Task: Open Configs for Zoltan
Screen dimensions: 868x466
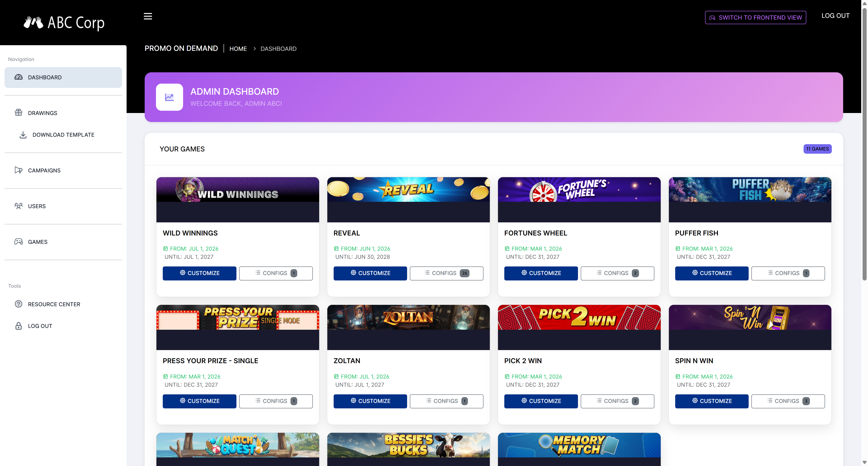Action: pyautogui.click(x=446, y=401)
